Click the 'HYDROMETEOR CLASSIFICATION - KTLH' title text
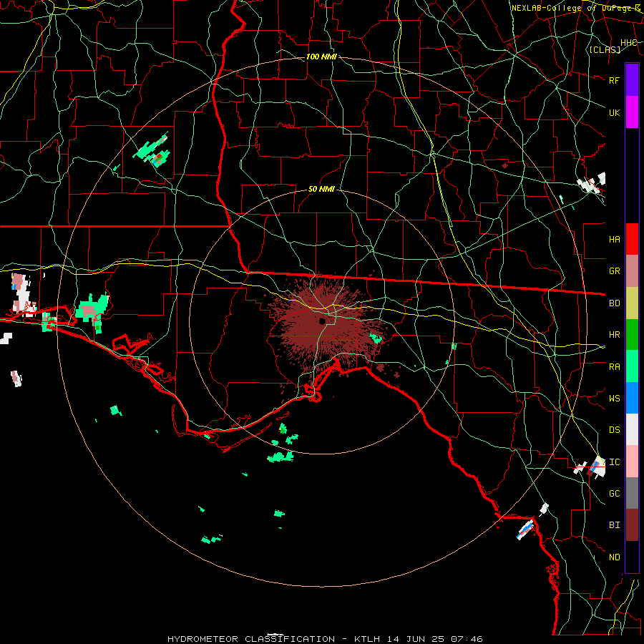Image resolution: width=644 pixels, height=644 pixels. (x=273, y=639)
